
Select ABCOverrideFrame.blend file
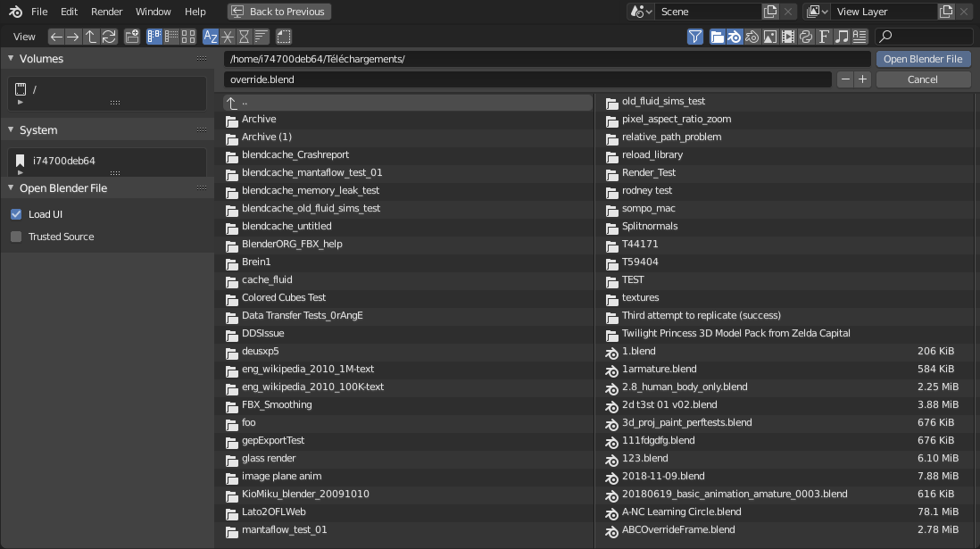click(x=785, y=529)
